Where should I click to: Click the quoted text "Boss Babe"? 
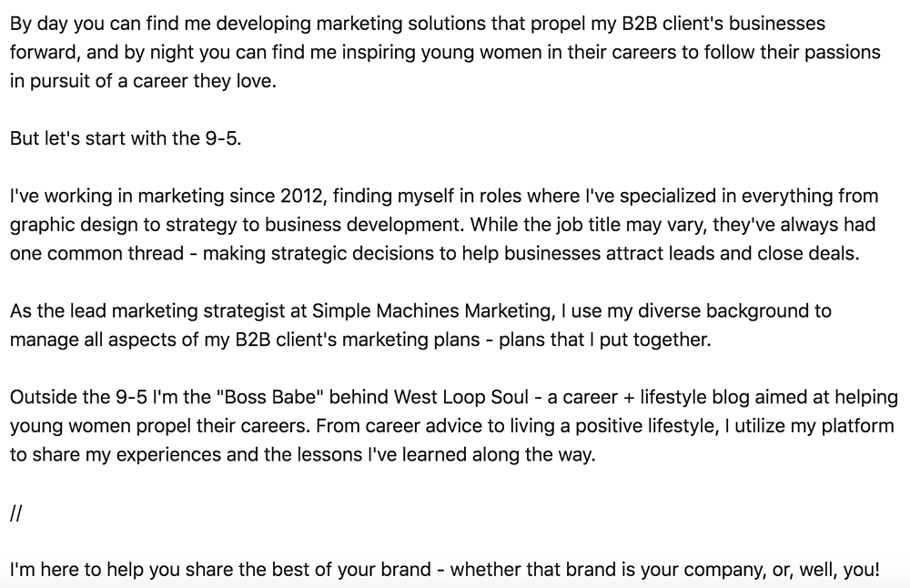point(269,397)
